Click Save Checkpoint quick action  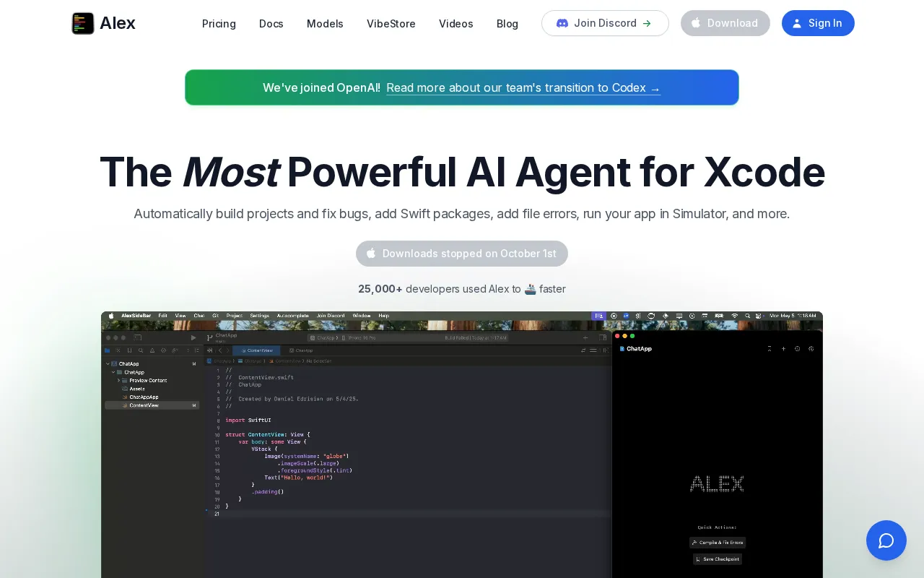tap(718, 559)
